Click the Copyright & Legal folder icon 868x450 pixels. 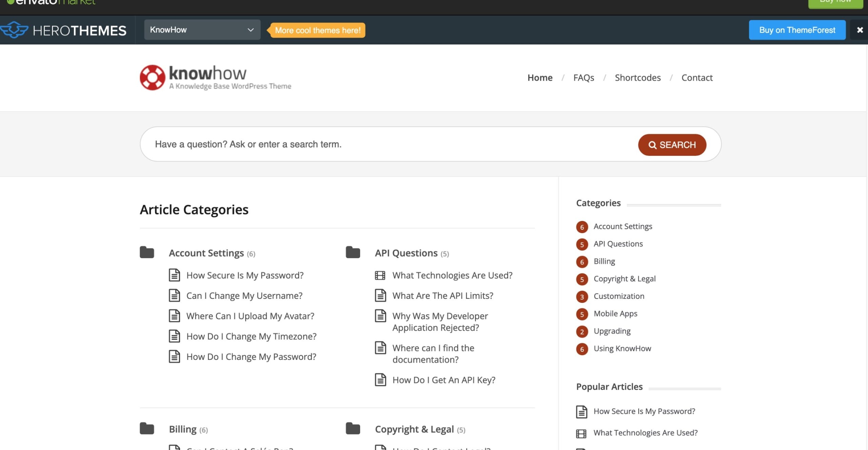353,429
